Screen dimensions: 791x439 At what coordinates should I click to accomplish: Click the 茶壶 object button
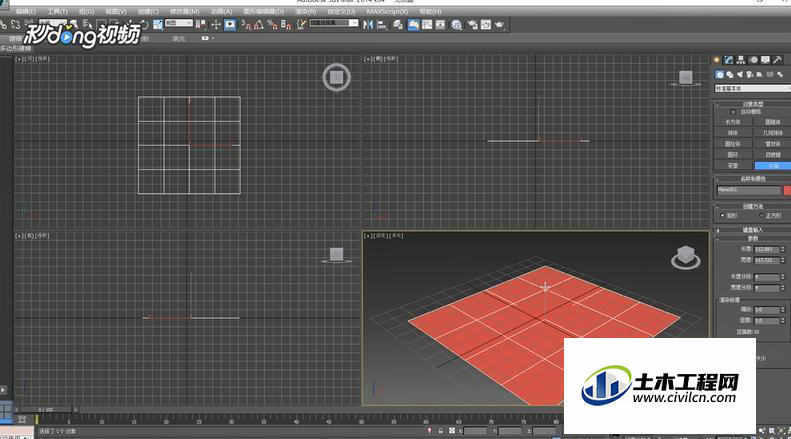(732, 166)
